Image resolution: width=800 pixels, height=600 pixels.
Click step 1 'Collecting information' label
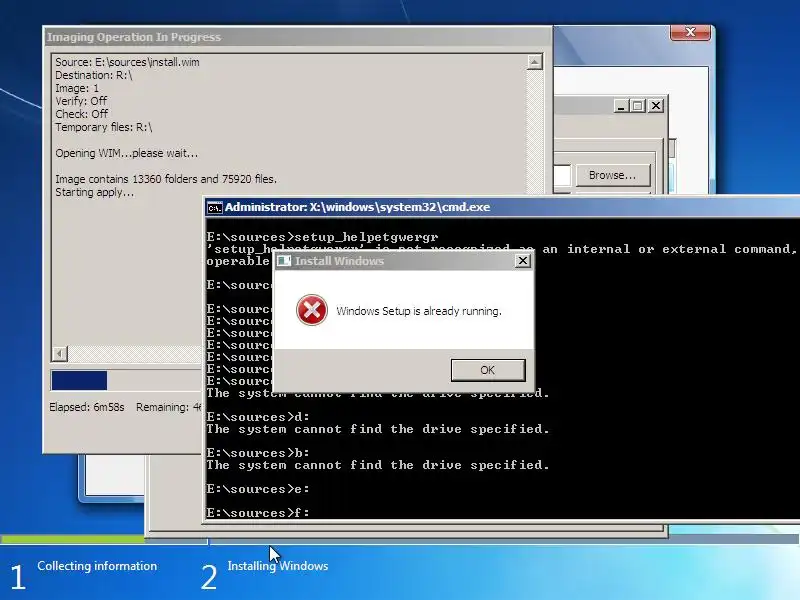97,566
